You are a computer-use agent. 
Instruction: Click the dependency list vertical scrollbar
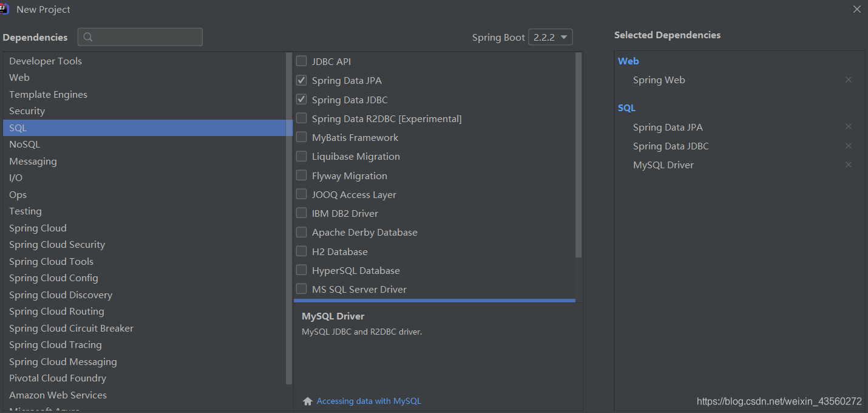click(578, 155)
